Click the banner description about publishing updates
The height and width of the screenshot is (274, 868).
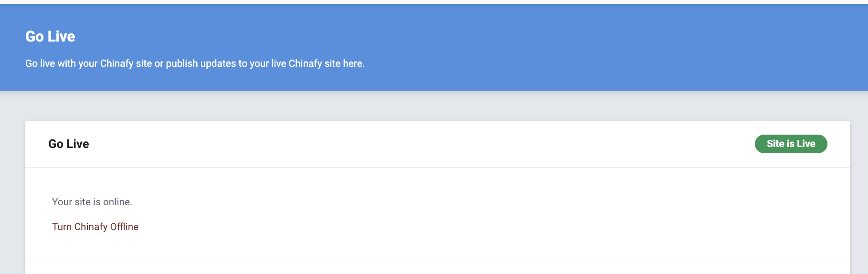[x=195, y=63]
